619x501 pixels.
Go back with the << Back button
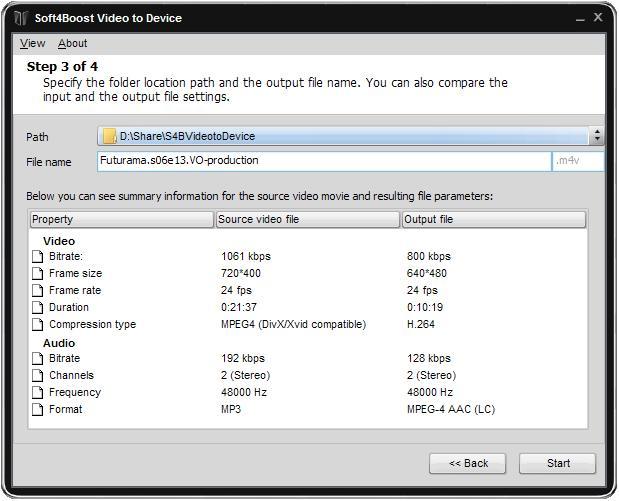[468, 463]
